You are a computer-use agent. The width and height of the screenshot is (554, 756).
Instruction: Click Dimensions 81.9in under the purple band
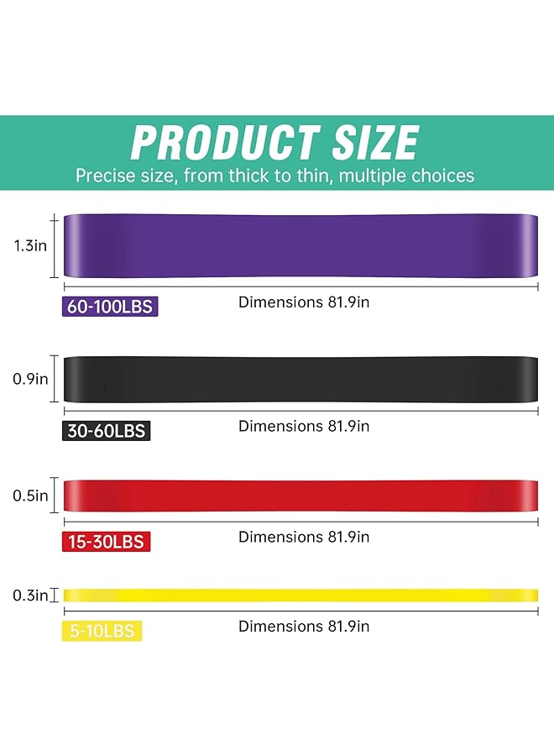click(304, 302)
